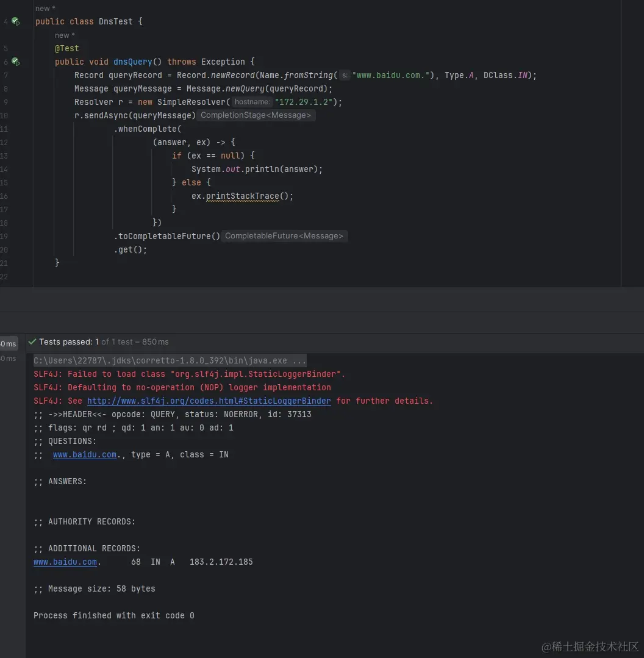Click the Message size: 58 bytes line
644x658 pixels.
[x=95, y=588]
